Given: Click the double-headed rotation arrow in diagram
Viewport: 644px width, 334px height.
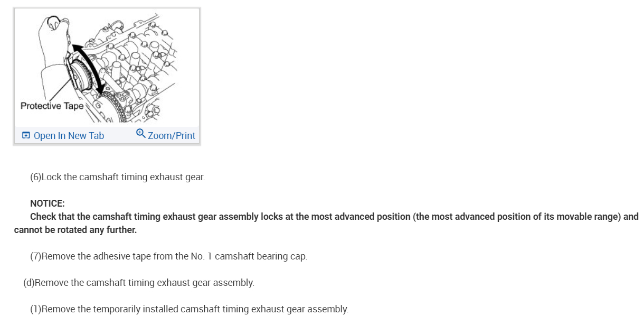Looking at the screenshot, I should point(88,69).
